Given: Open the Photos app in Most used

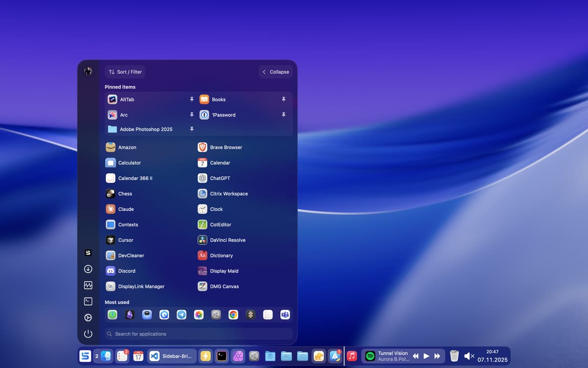Looking at the screenshot, I should click(198, 315).
